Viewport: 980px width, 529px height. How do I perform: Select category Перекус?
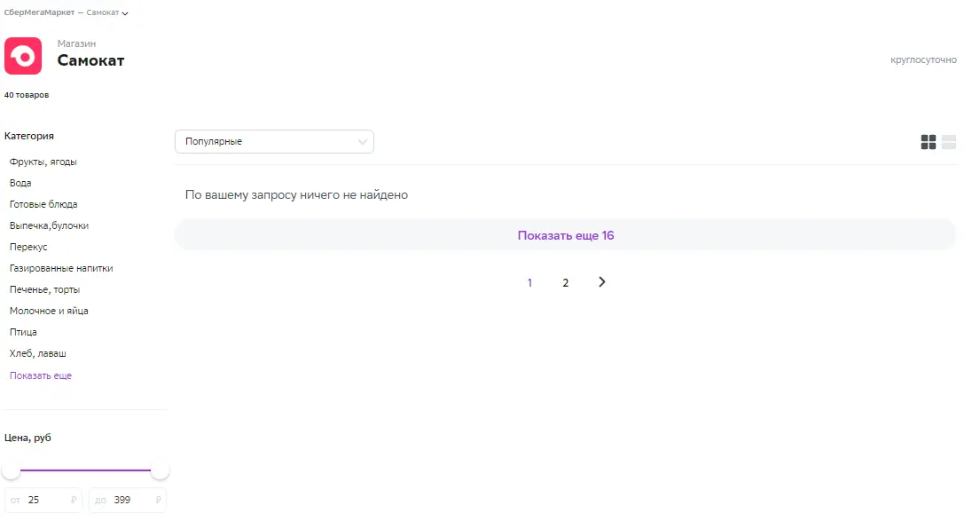pos(28,247)
